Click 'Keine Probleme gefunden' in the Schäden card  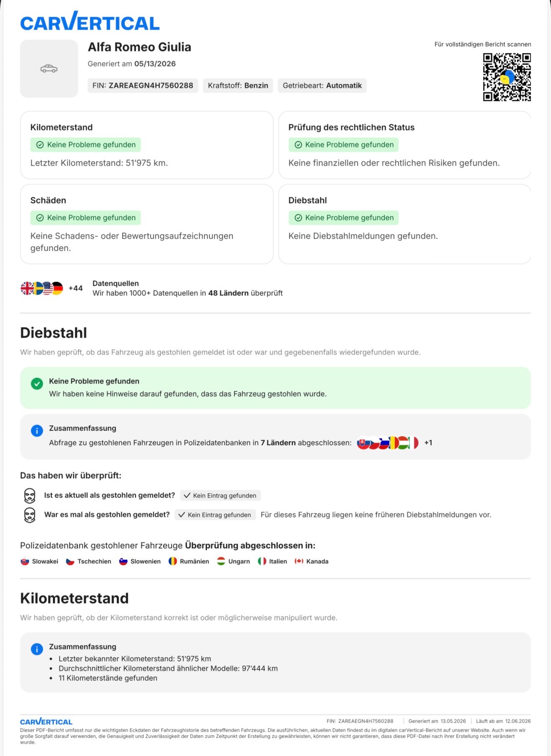[x=86, y=218]
